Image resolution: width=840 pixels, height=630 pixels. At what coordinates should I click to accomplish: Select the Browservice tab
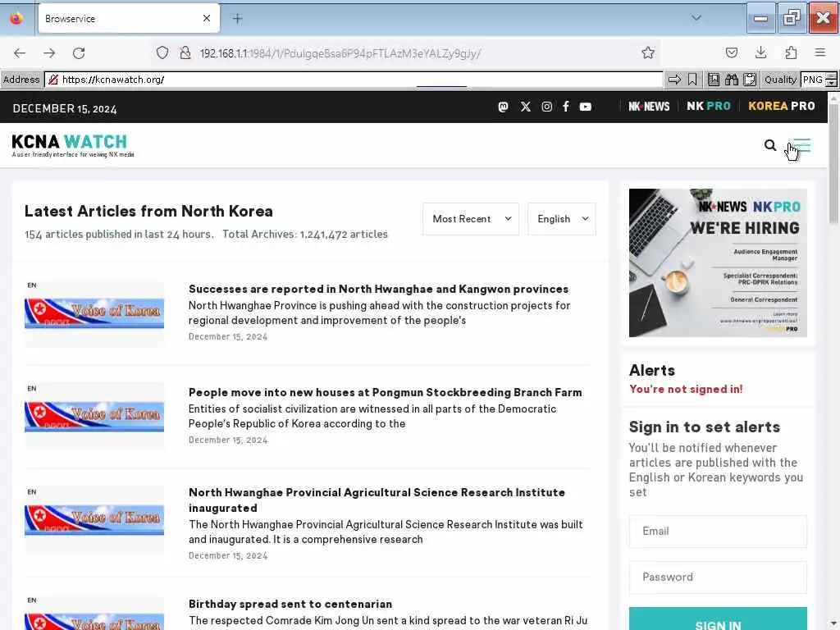pyautogui.click(x=129, y=18)
